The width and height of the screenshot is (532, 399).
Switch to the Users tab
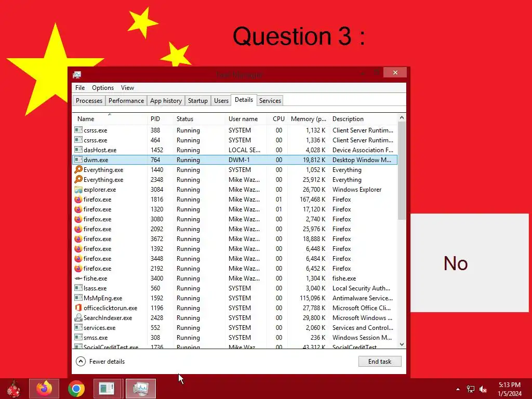click(221, 101)
